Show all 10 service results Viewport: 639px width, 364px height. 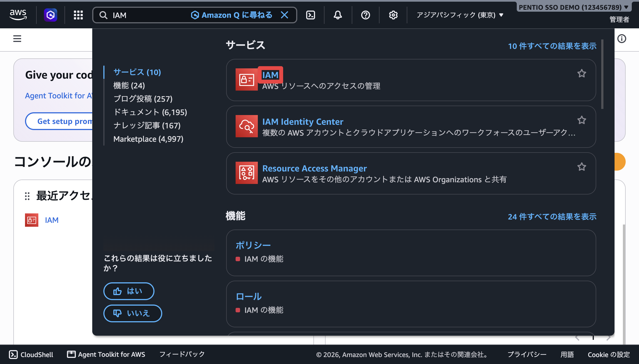click(552, 46)
